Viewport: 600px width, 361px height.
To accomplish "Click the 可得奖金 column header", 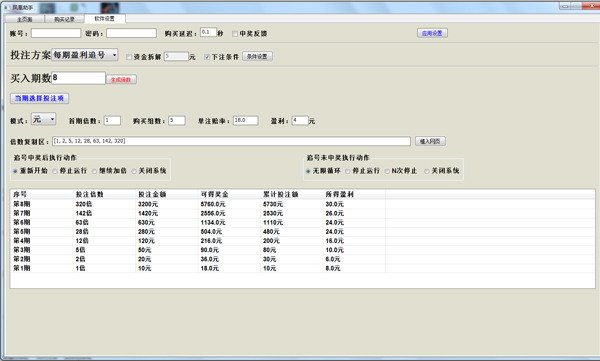I will pos(229,194).
